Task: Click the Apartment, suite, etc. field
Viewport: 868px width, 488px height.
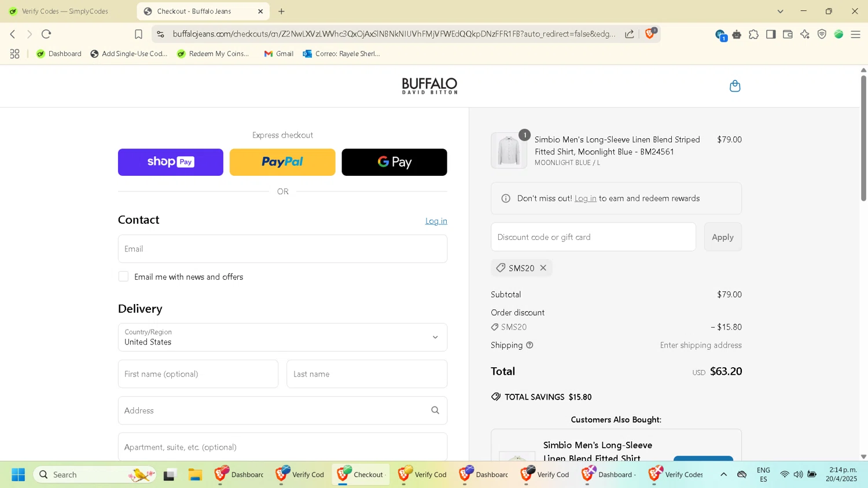Action: coord(282,447)
